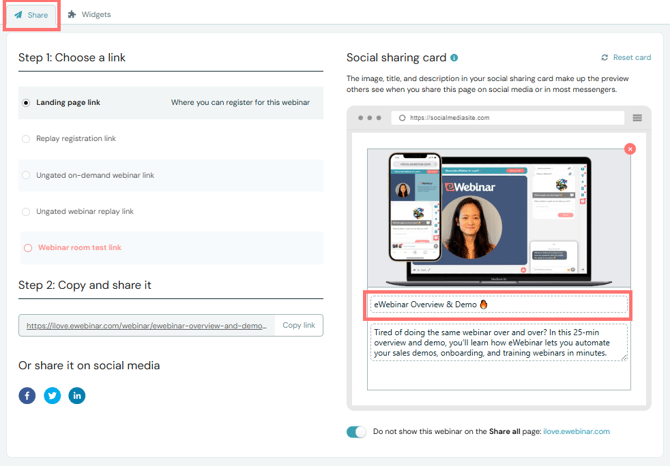This screenshot has height=466, width=670.
Task: Remove the social card image
Action: click(629, 149)
